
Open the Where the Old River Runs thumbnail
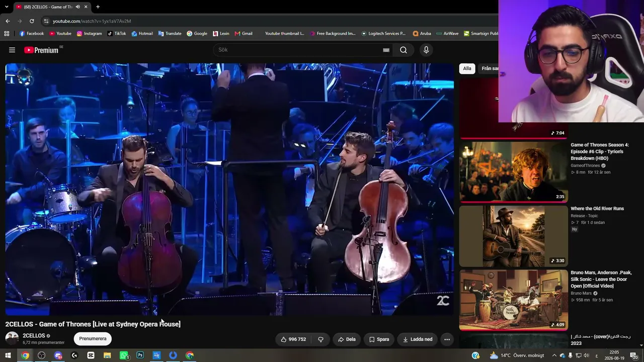[x=513, y=236]
